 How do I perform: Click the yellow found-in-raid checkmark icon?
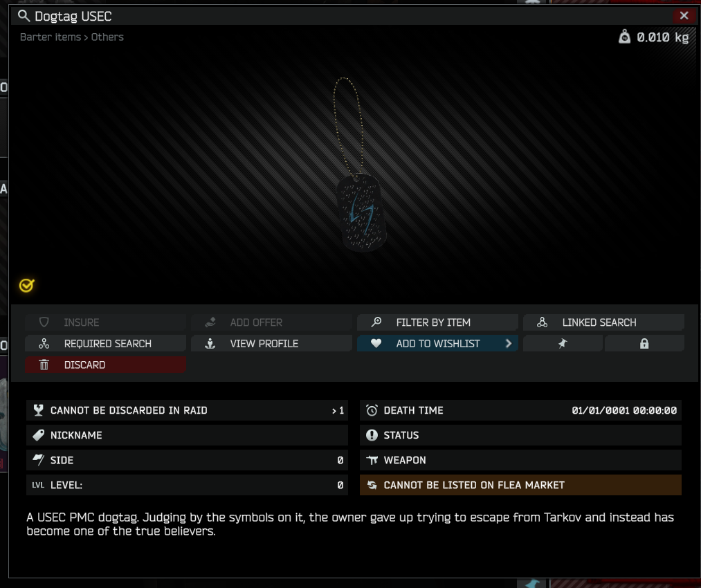click(27, 285)
